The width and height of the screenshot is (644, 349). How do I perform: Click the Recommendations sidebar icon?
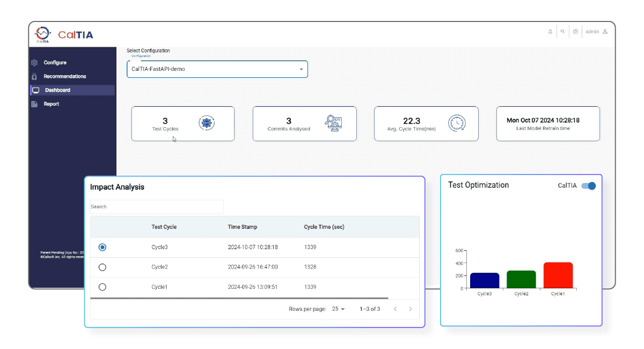click(34, 76)
